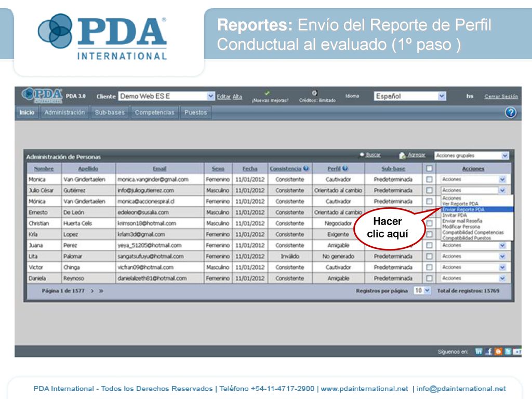532x399 pixels.
Task: Open the Cliente Demo Web ES E dropdown
Action: tap(167, 96)
